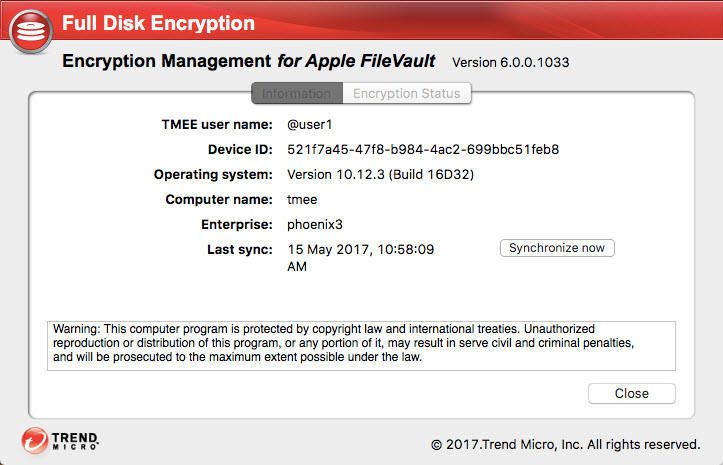This screenshot has width=723, height=465.
Task: Click the Last sync date and time
Action: click(x=360, y=257)
